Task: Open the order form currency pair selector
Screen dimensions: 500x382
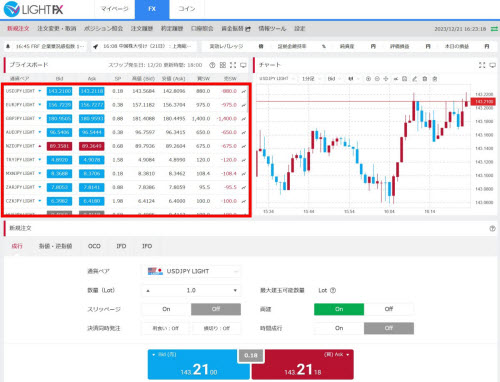Action: [x=191, y=271]
